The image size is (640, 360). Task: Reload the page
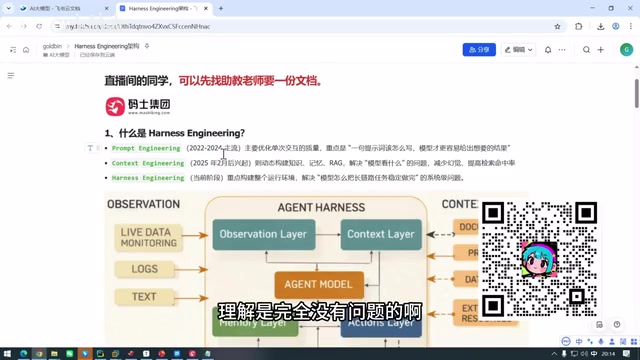(39, 27)
